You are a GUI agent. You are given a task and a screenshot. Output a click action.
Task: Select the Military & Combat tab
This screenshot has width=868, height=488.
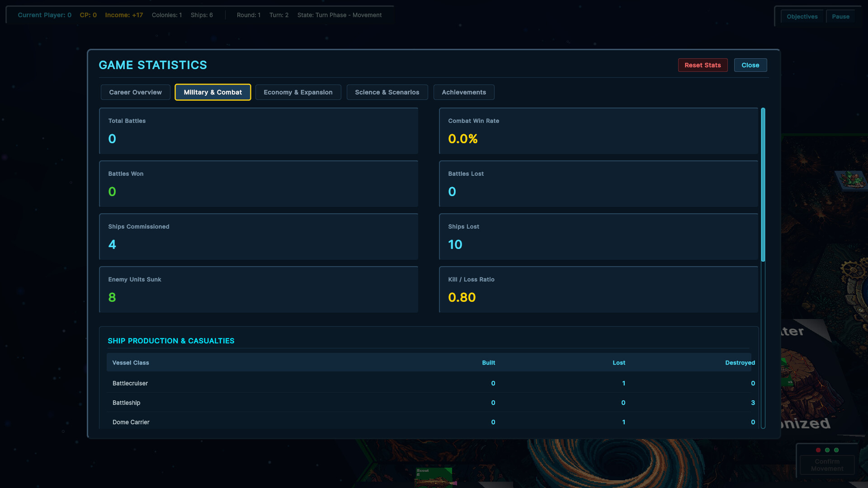[212, 92]
